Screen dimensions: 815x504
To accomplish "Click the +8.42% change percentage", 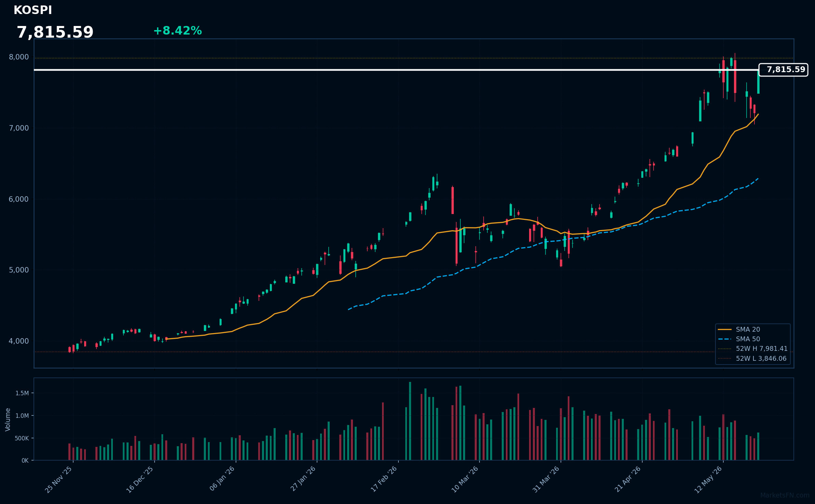I will [178, 31].
